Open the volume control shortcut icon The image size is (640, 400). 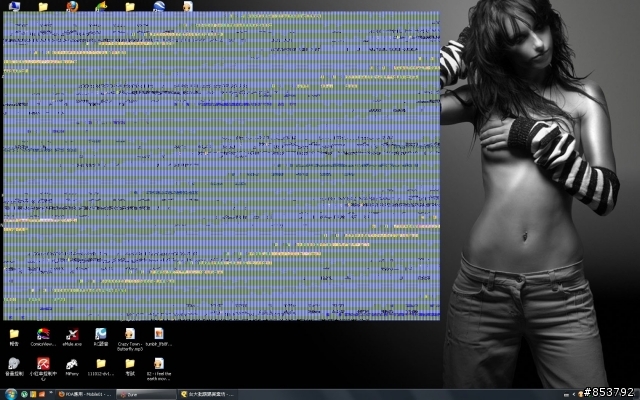[x=14, y=367]
